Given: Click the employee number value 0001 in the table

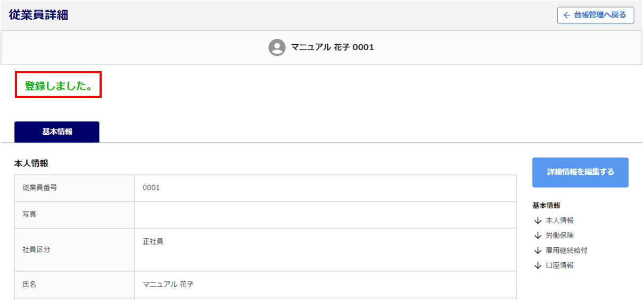Looking at the screenshot, I should (151, 188).
